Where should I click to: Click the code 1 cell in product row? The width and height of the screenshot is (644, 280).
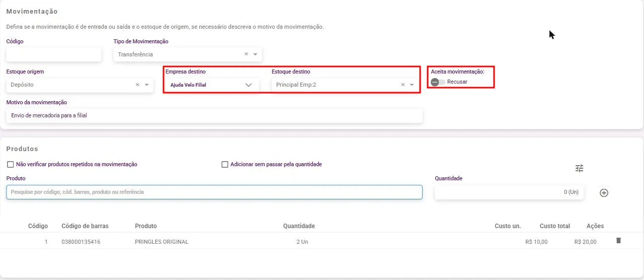click(46, 242)
